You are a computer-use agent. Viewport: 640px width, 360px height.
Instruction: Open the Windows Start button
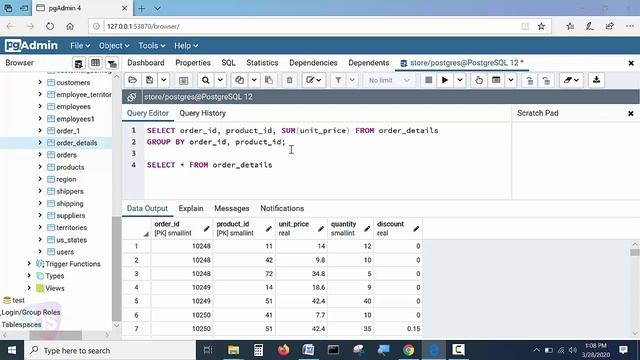[x=12, y=350]
